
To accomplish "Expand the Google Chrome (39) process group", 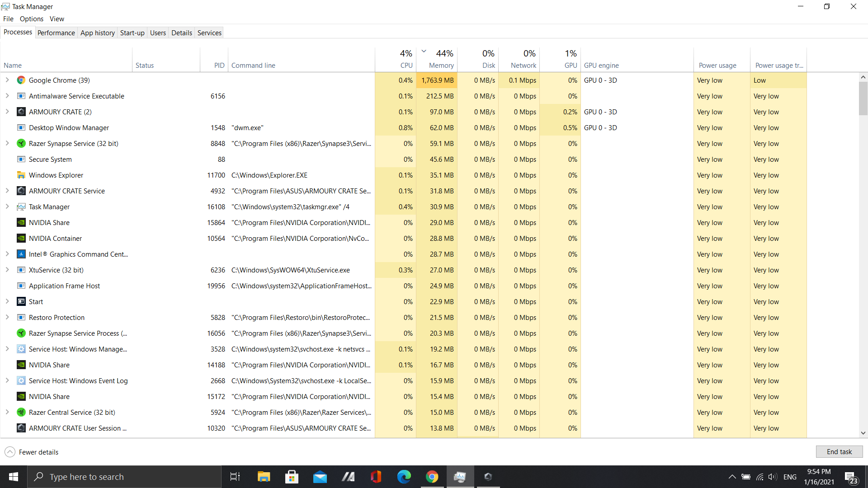I will [x=7, y=80].
